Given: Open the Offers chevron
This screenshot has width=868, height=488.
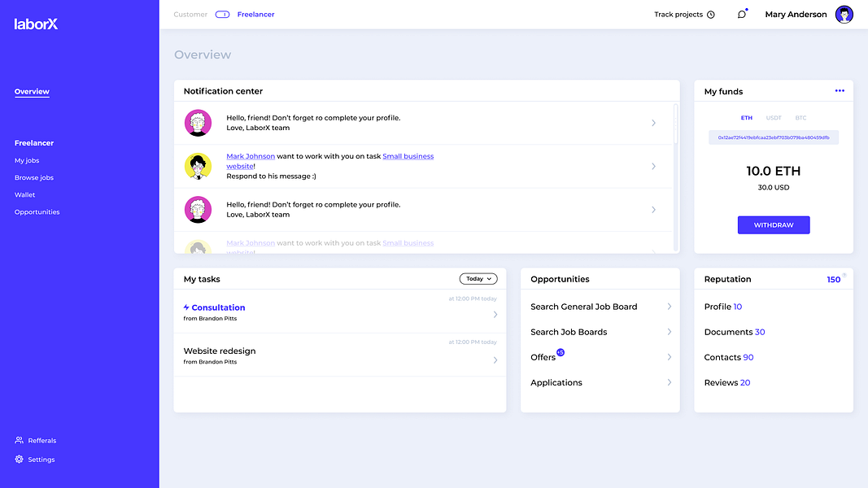Looking at the screenshot, I should coord(670,357).
